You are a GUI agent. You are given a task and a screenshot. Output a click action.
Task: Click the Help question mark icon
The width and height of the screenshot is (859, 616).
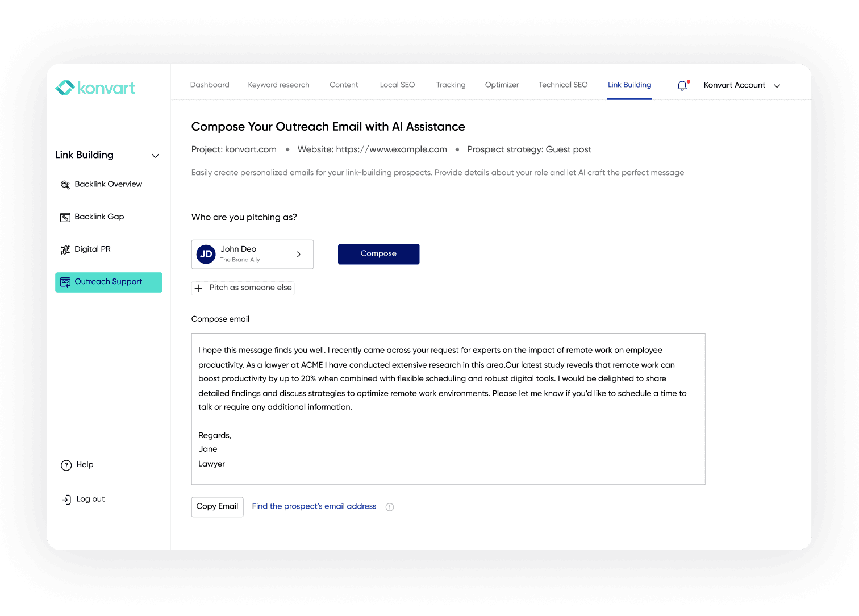coord(66,465)
